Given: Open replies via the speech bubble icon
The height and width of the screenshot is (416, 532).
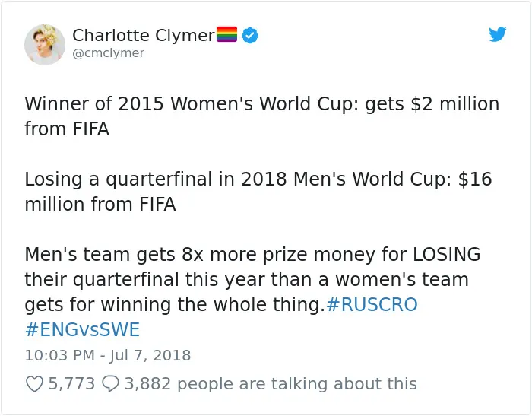Looking at the screenshot, I should tap(111, 384).
